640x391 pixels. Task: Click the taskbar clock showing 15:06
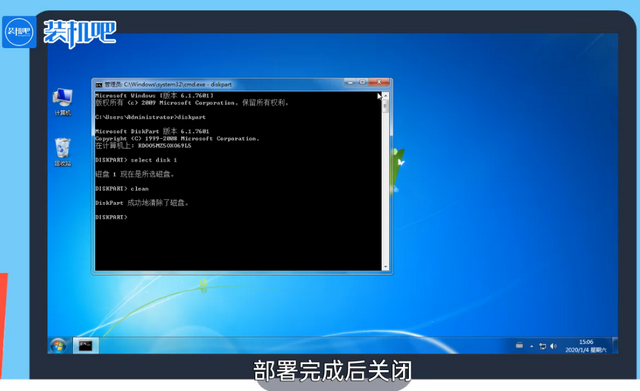coord(586,346)
